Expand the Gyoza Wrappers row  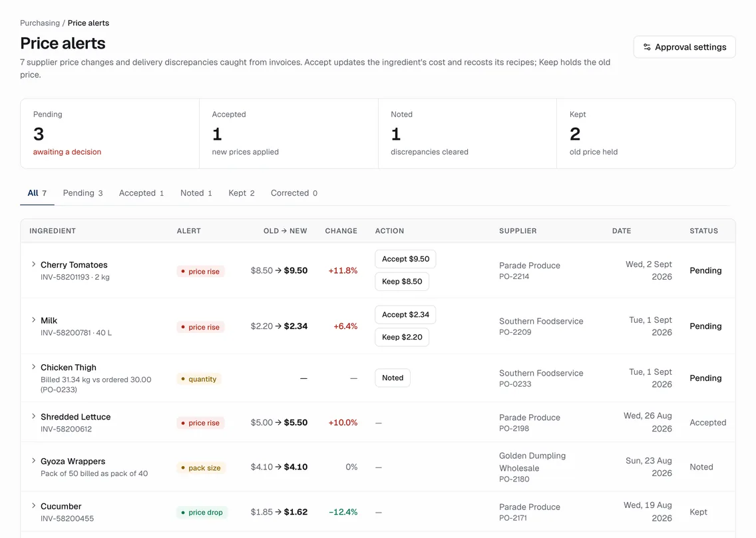(x=33, y=460)
